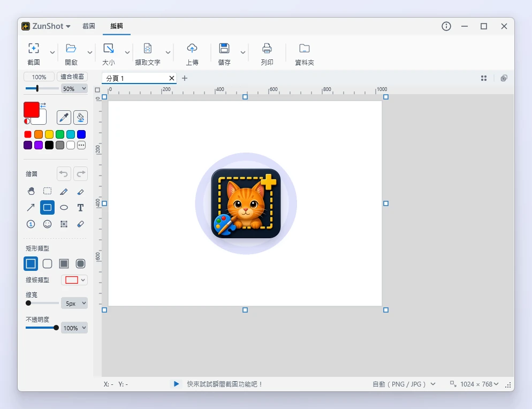Click the 100% zoom button

[39, 77]
